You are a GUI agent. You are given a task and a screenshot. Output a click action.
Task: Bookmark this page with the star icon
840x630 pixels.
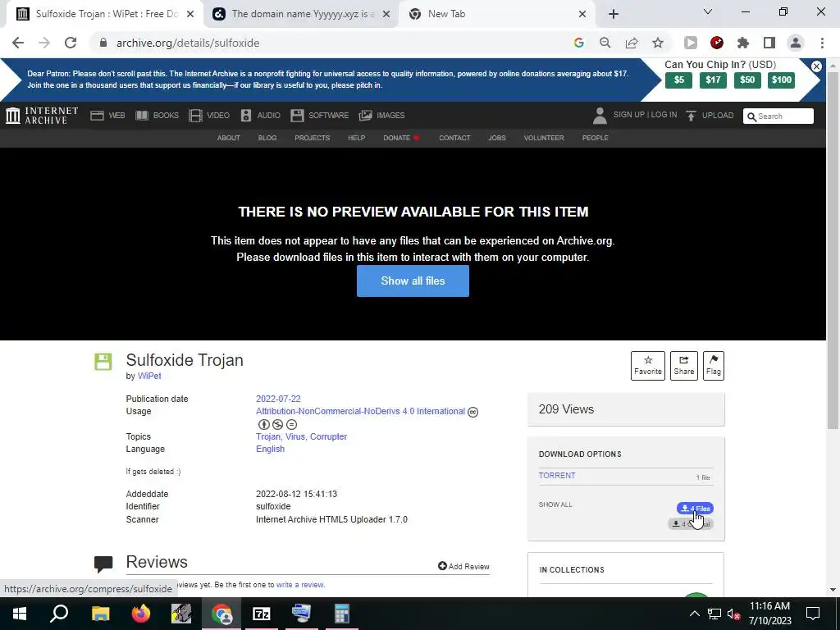(658, 43)
